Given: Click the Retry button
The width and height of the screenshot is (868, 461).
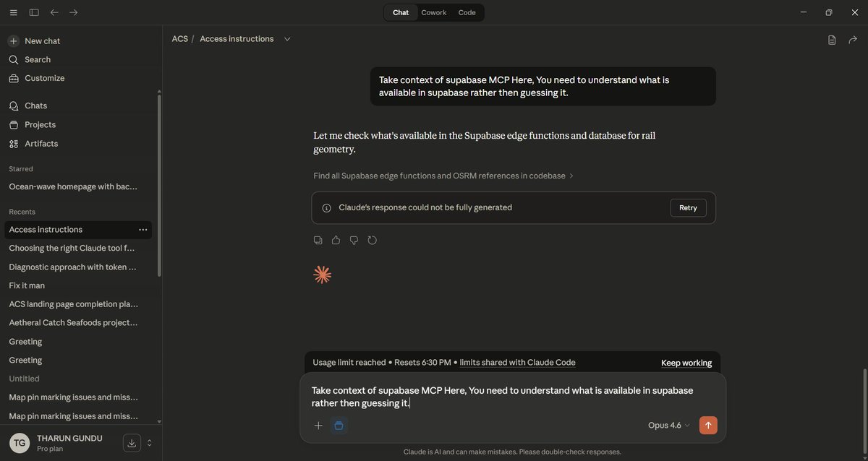Looking at the screenshot, I should coord(688,208).
